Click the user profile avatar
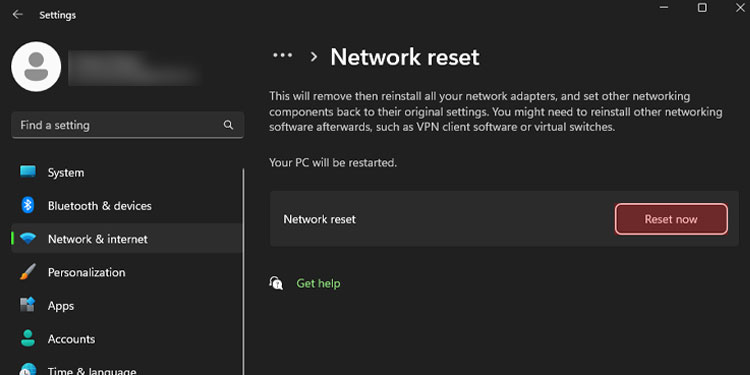 [36, 66]
